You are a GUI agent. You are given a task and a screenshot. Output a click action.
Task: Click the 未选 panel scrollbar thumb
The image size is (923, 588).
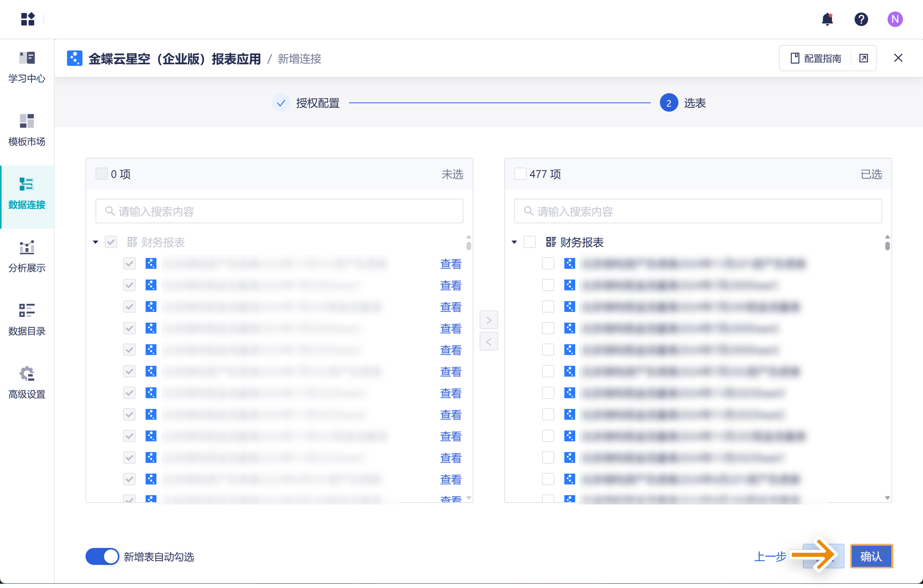(x=469, y=246)
